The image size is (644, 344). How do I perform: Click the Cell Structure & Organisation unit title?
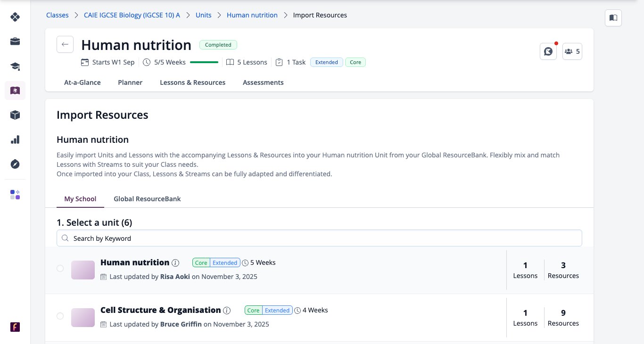point(161,310)
